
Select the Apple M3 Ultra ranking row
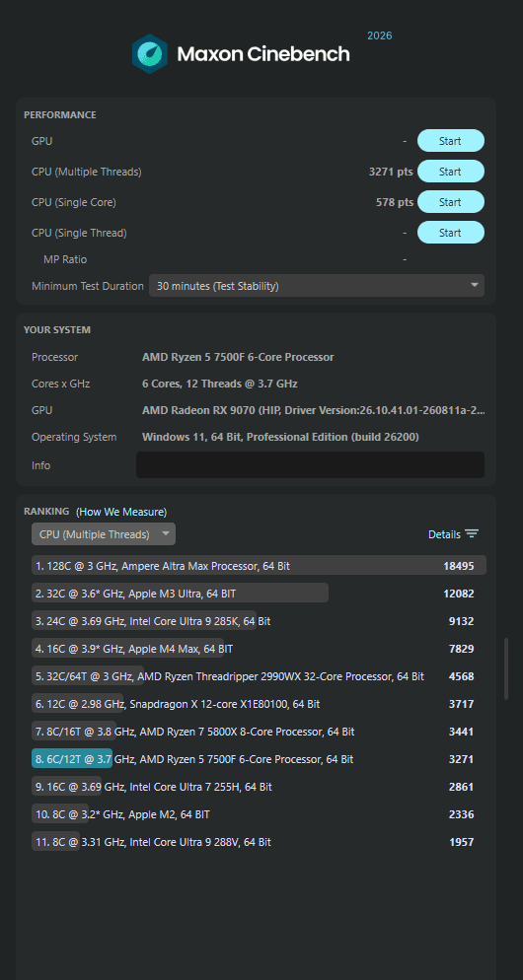coord(259,594)
